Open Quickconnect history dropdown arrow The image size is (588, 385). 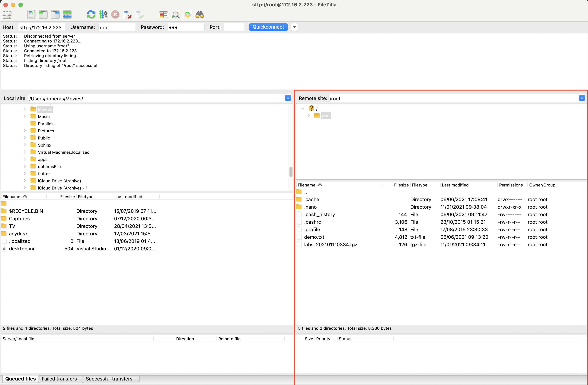pos(294,27)
